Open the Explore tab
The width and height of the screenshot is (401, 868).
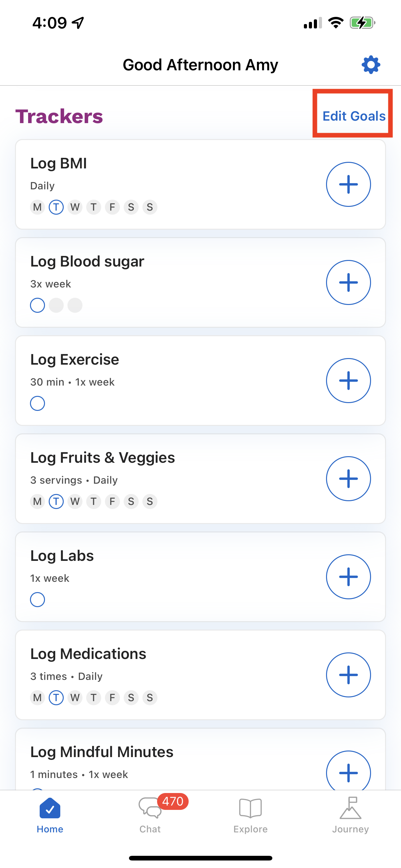coord(250,815)
